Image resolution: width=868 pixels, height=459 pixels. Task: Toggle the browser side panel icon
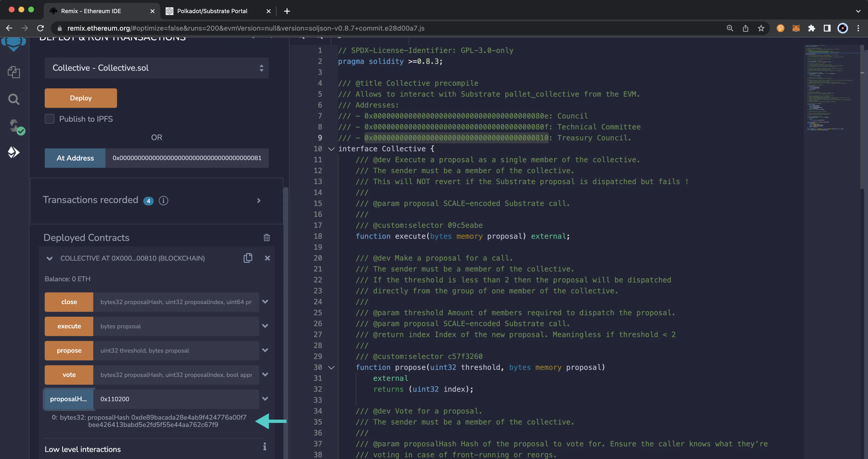pos(827,28)
